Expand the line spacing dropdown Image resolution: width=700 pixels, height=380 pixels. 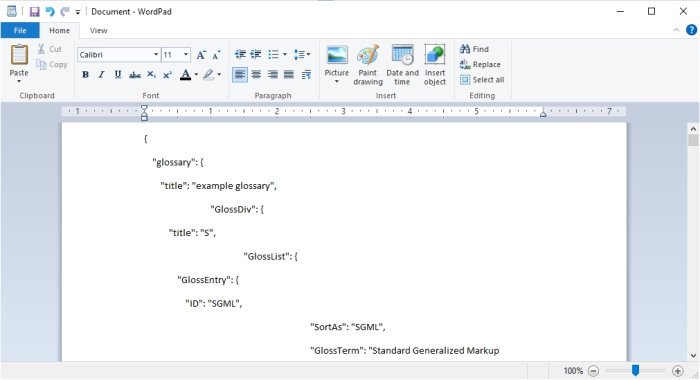pyautogui.click(x=302, y=54)
